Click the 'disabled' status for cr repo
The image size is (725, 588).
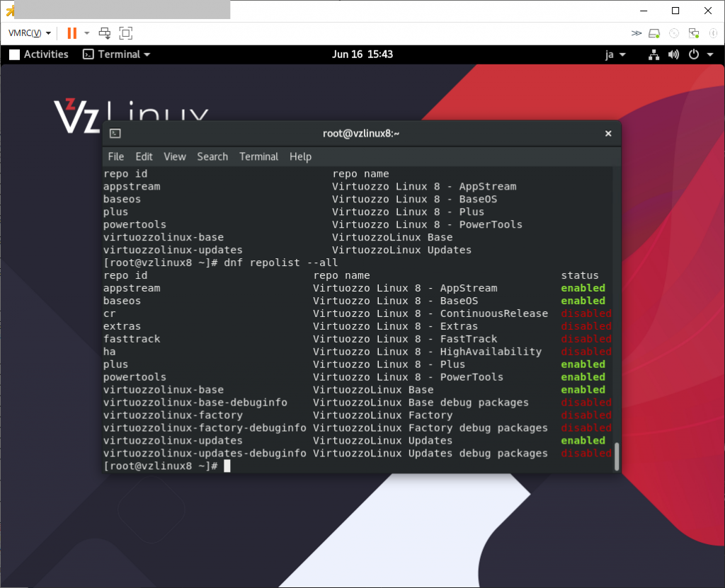pos(586,314)
